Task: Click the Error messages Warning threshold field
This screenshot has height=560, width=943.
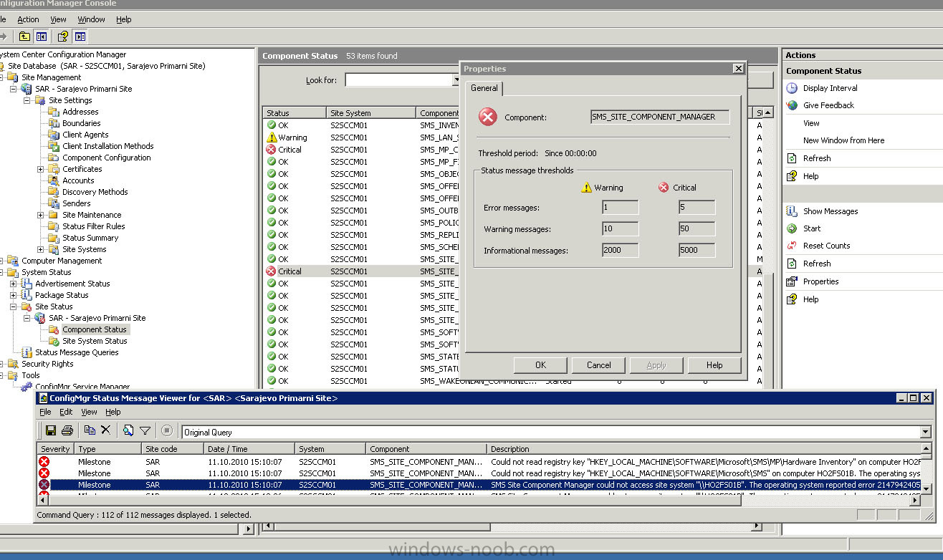Action: [620, 208]
